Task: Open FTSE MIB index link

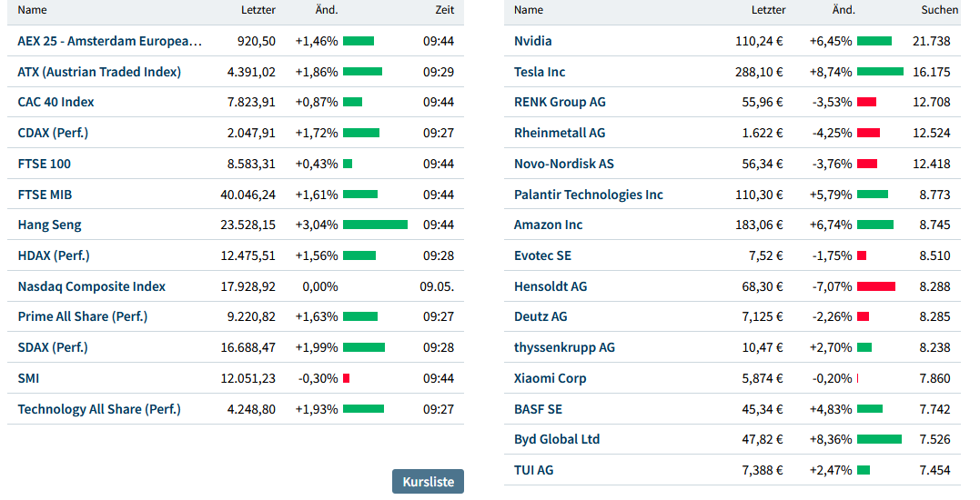Action: point(45,195)
